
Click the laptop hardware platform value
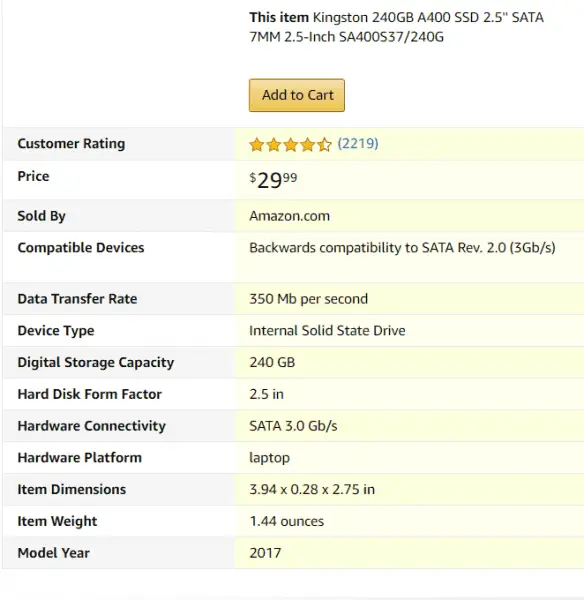269,458
